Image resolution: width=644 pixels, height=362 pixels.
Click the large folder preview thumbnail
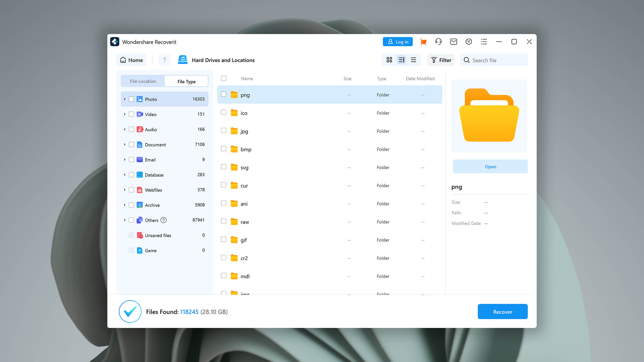pyautogui.click(x=489, y=115)
